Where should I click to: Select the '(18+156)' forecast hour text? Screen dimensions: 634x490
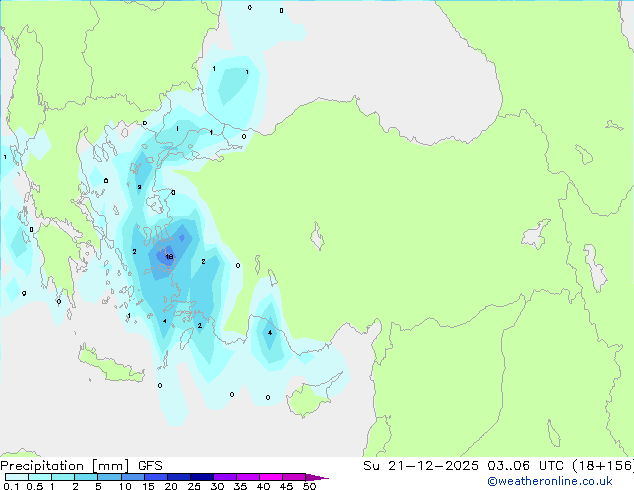click(x=602, y=466)
